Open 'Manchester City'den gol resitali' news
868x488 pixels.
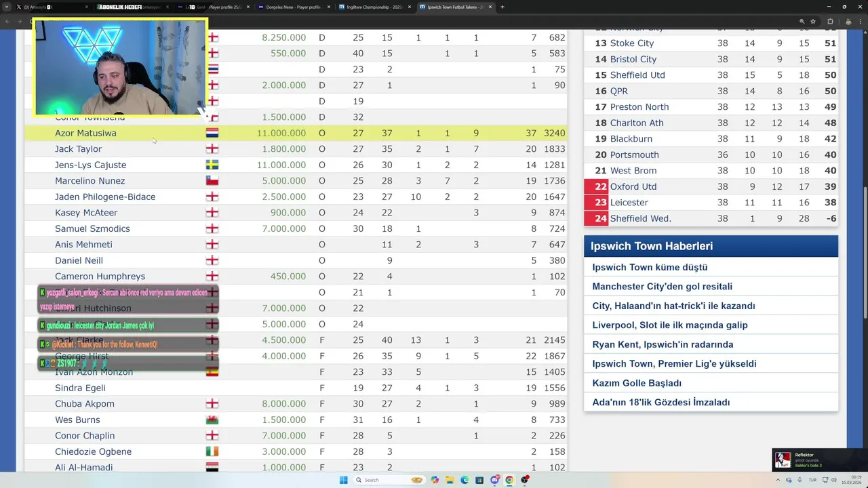point(662,287)
